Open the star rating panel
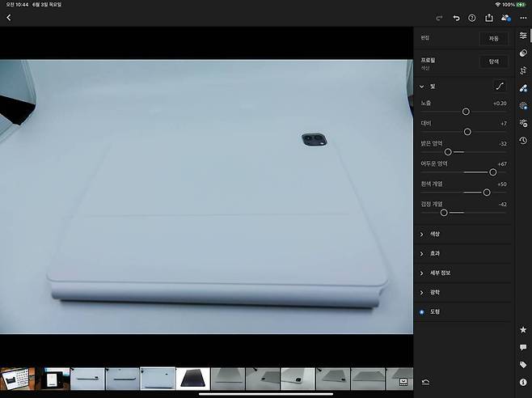The width and height of the screenshot is (532, 398). tap(523, 330)
